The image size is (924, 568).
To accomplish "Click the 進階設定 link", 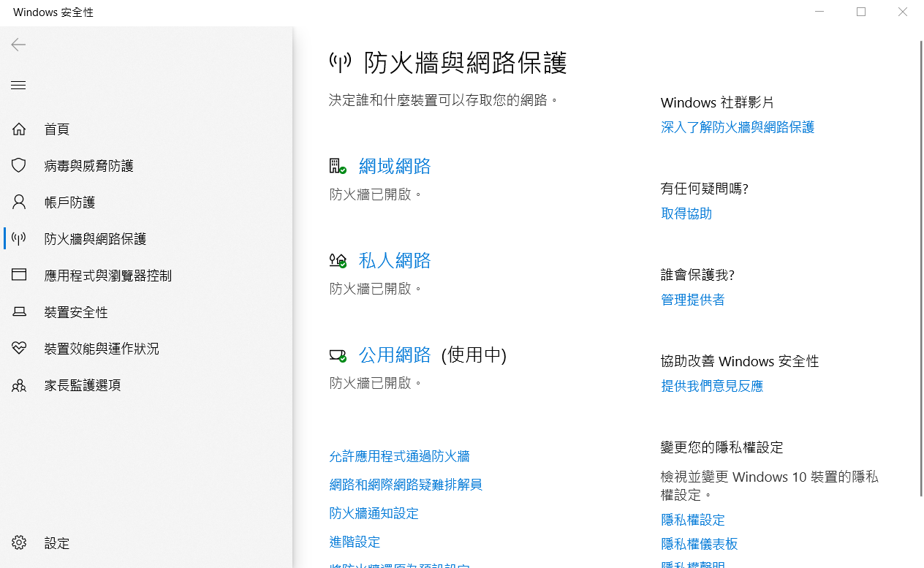I will pyautogui.click(x=355, y=542).
